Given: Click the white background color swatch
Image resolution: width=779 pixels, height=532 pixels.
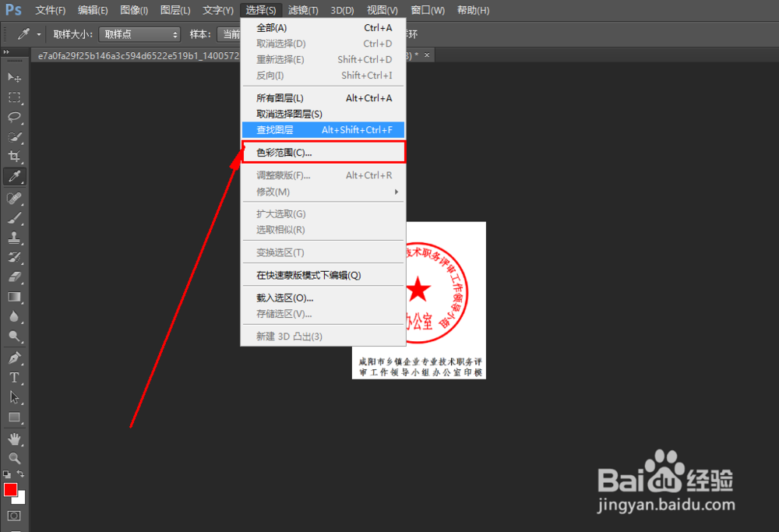Looking at the screenshot, I should coord(21,499).
